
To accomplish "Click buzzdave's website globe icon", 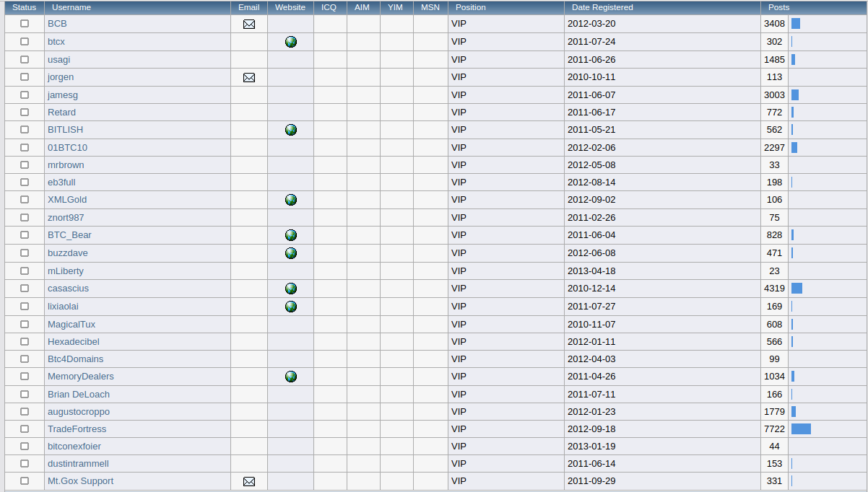I will (x=291, y=253).
